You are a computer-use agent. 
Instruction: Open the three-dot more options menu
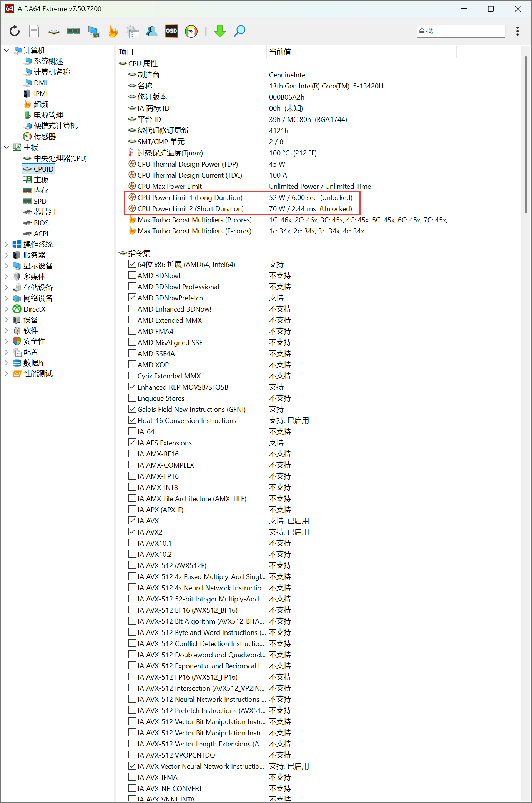[x=517, y=31]
